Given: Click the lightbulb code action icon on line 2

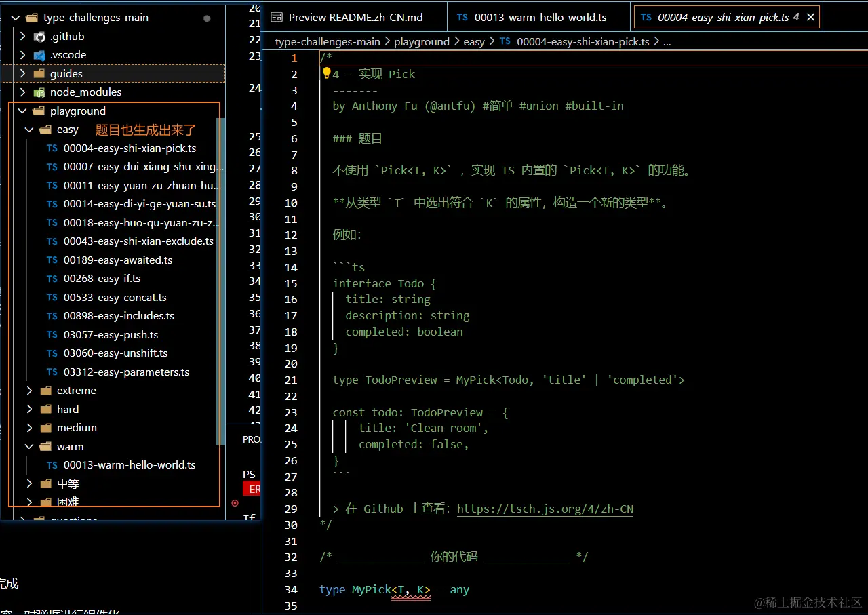Looking at the screenshot, I should 326,73.
